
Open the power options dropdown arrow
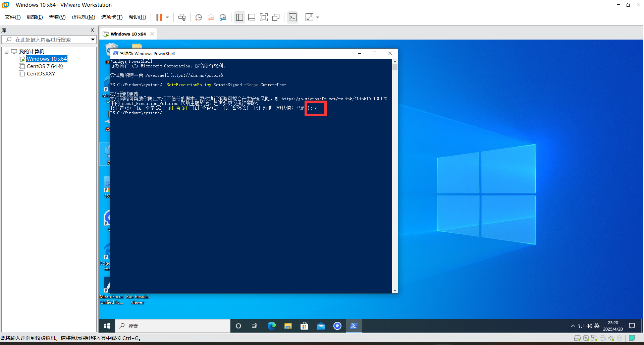click(x=167, y=17)
